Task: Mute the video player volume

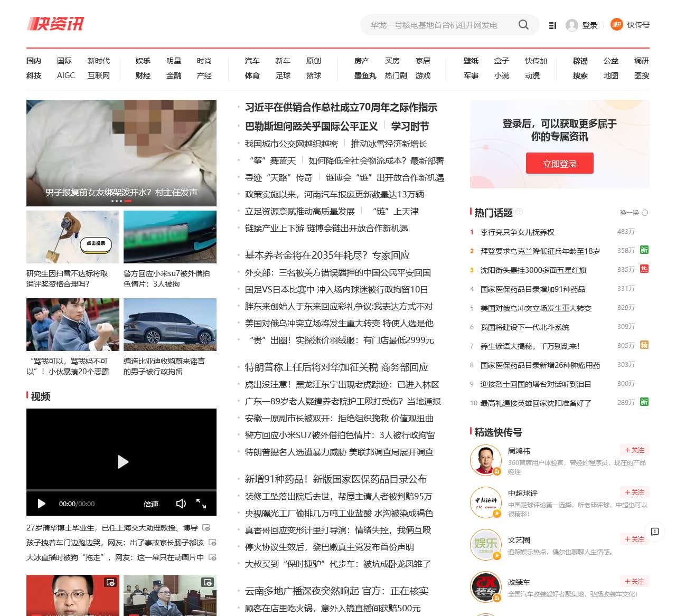Action: [182, 504]
